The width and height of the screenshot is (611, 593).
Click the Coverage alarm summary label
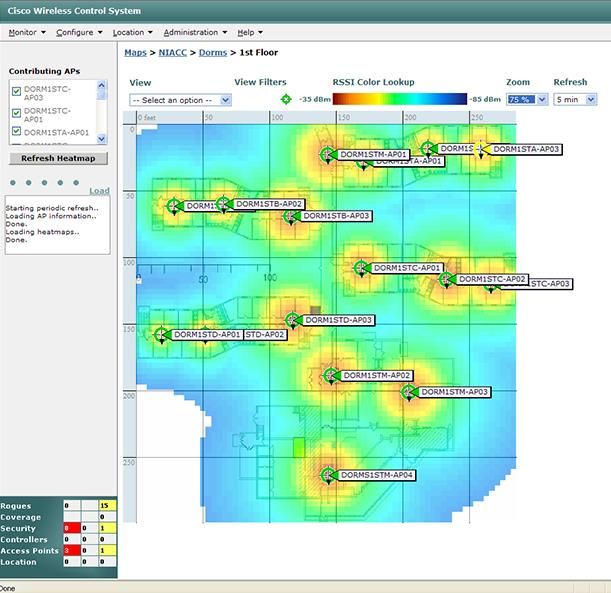21,517
